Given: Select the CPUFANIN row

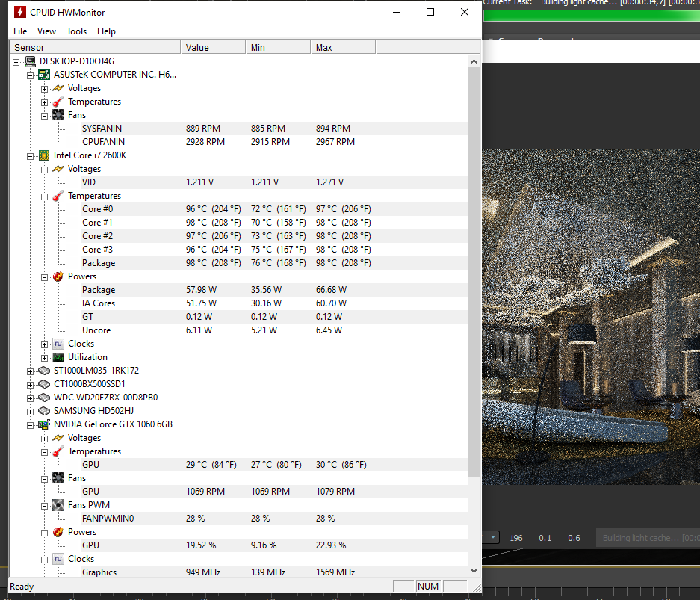Looking at the screenshot, I should tap(275, 142).
